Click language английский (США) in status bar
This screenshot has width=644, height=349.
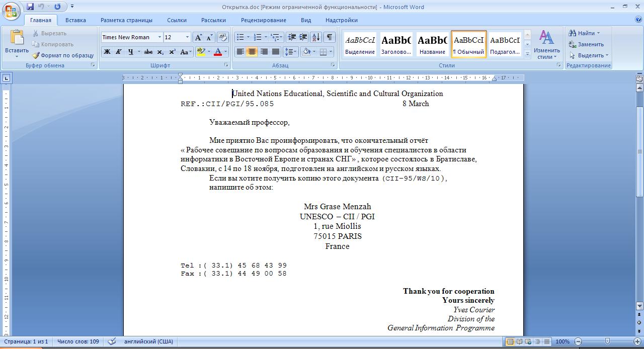[x=148, y=341]
